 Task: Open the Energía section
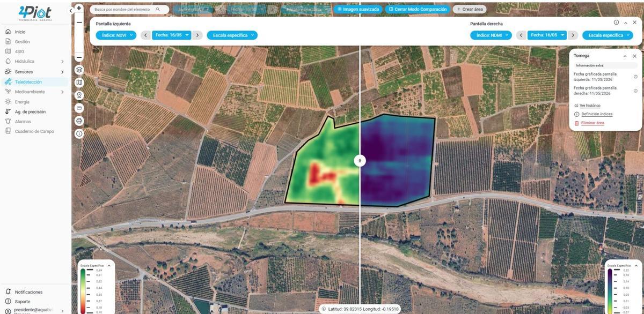tap(22, 102)
